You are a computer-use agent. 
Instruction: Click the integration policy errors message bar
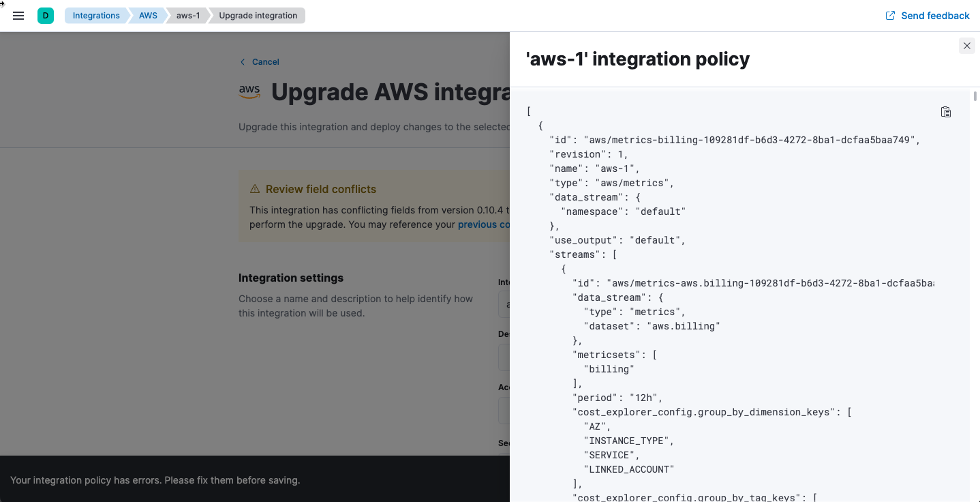coord(155,480)
